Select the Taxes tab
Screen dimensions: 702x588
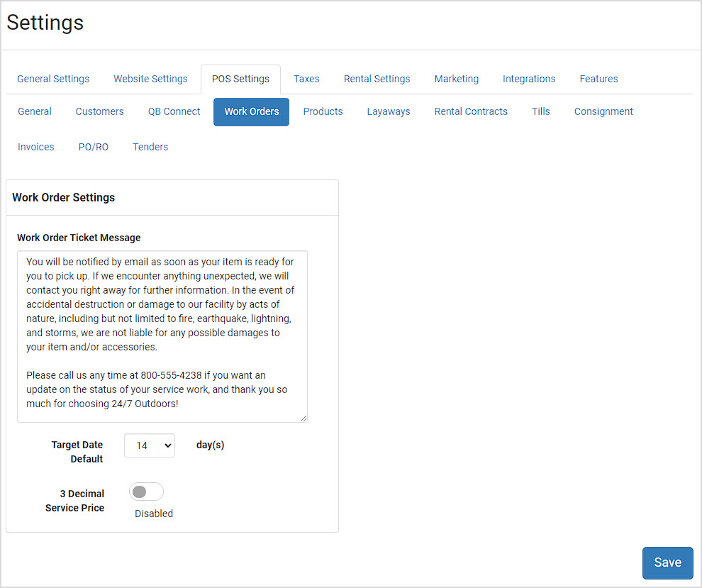click(306, 79)
